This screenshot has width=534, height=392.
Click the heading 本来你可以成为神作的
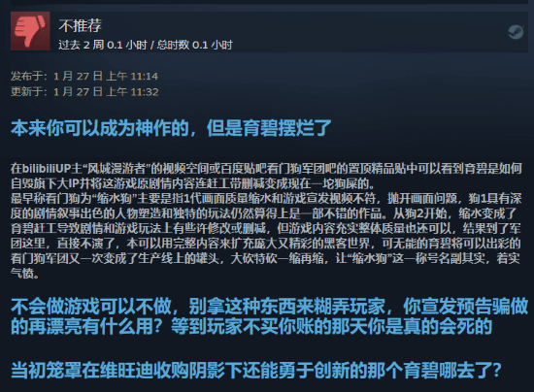100,128
